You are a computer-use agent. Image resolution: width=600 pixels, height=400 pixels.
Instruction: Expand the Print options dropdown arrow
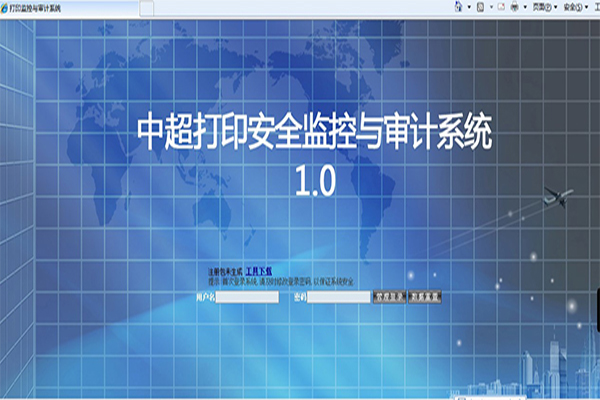[x=525, y=7]
